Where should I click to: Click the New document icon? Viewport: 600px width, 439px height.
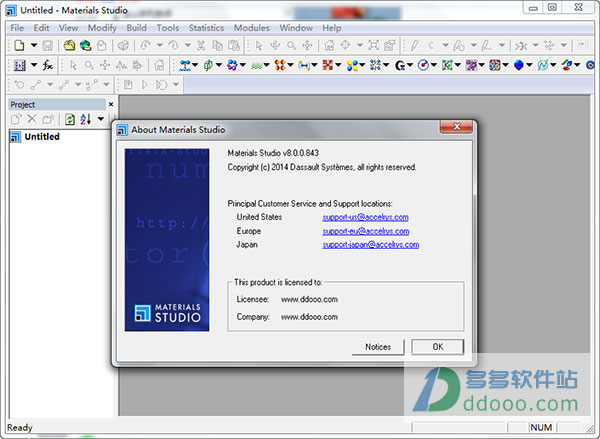(x=19, y=46)
